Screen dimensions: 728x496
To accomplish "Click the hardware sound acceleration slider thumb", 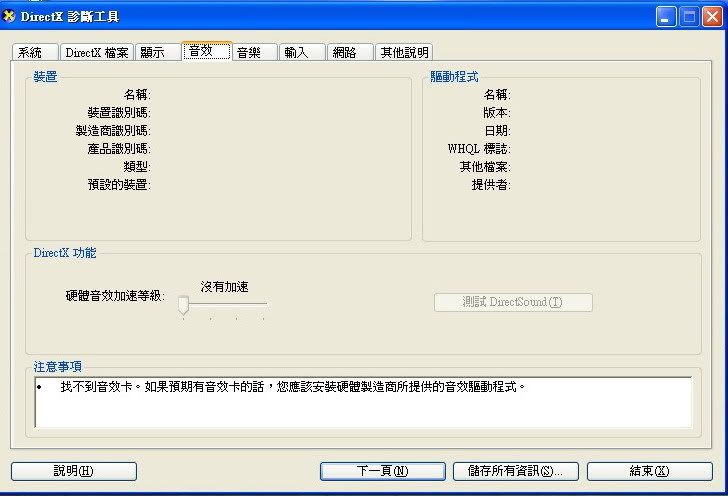I will [x=183, y=305].
